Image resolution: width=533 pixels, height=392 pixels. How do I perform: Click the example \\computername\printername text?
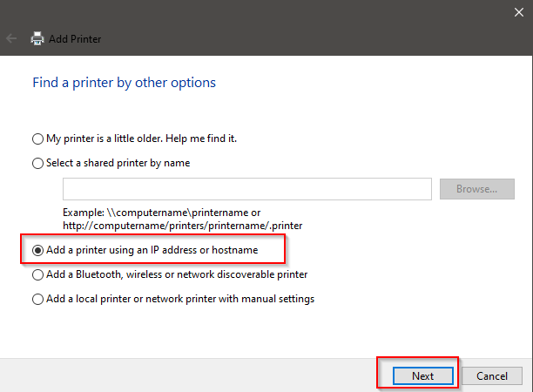[161, 213]
